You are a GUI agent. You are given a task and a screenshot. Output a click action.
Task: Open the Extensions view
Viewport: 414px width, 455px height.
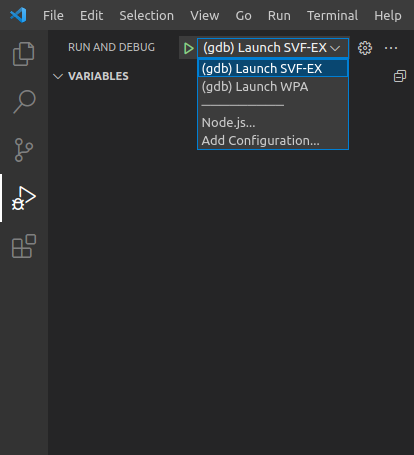[24, 246]
